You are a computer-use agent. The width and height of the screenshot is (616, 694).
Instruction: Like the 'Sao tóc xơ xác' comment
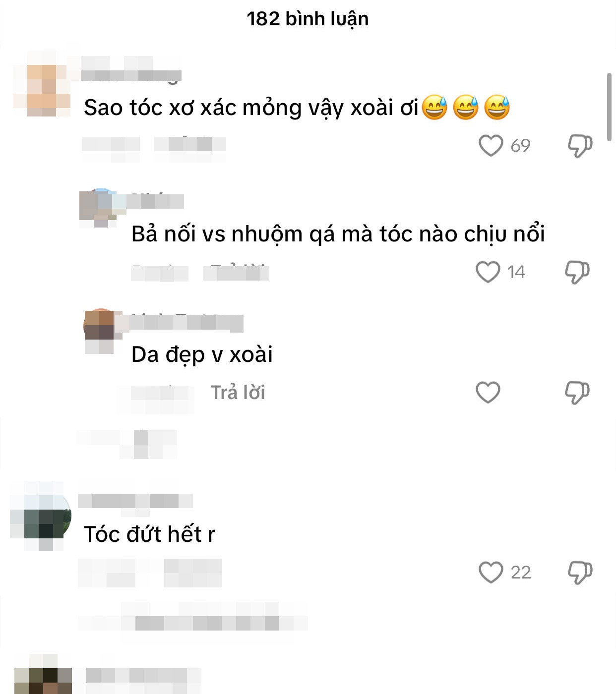(x=491, y=146)
